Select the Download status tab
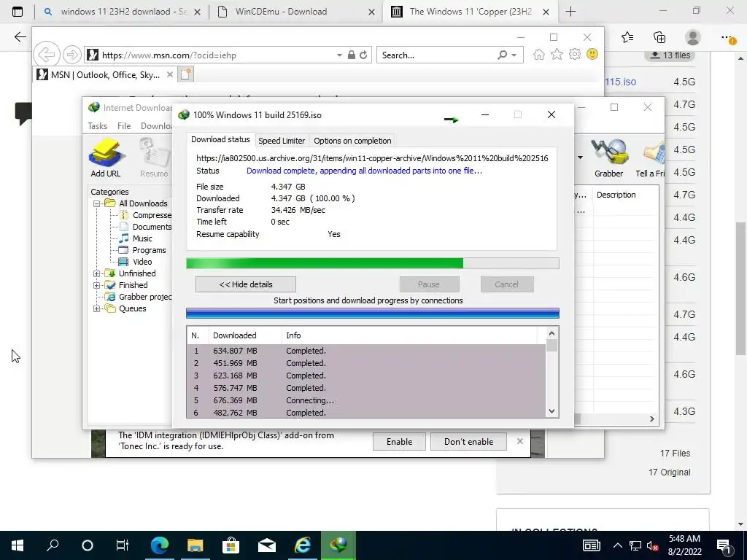Viewport: 747px width, 560px height. 220,139
